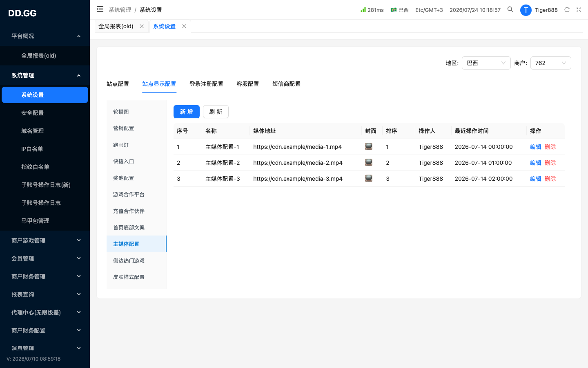Collapse the 平台概况 sidebar group
Viewport: 588px width, 368px height.
pos(45,36)
